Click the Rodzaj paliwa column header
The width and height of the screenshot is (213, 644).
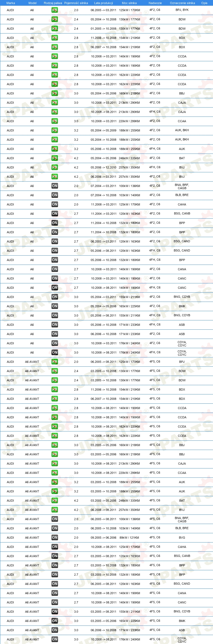53,3
